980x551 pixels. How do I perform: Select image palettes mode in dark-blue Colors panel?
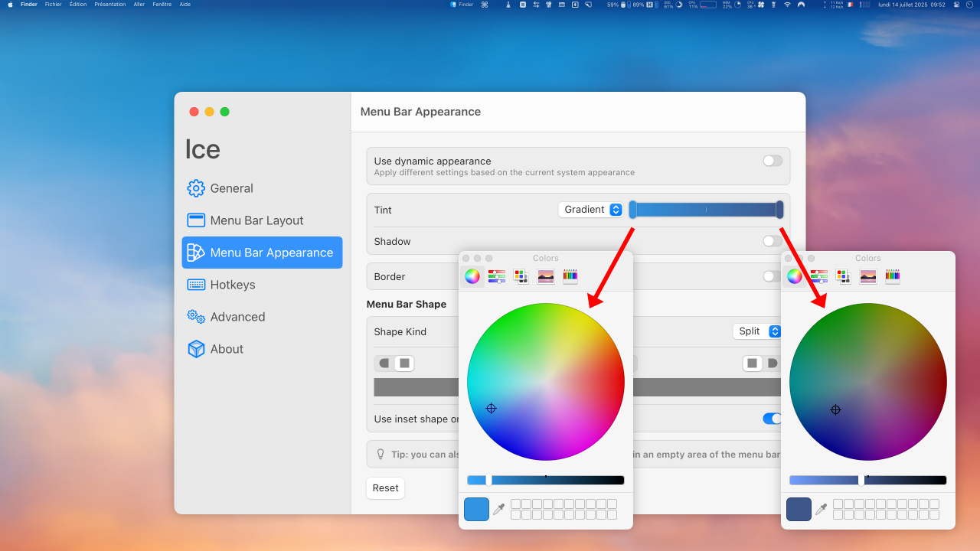point(868,276)
